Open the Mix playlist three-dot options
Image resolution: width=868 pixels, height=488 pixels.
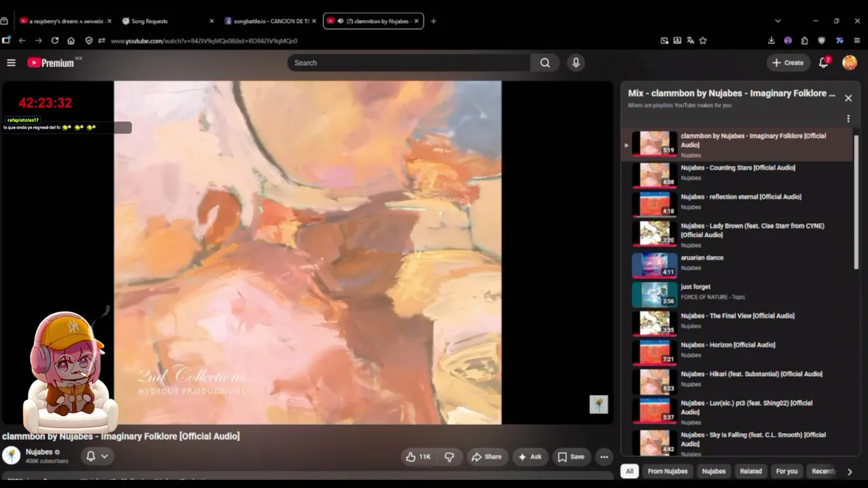(848, 119)
